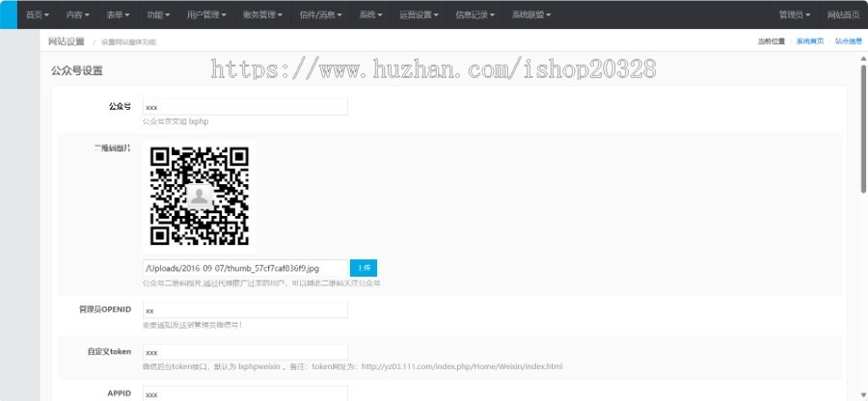Open the 账务管理 dropdown
868x401 pixels.
point(262,14)
